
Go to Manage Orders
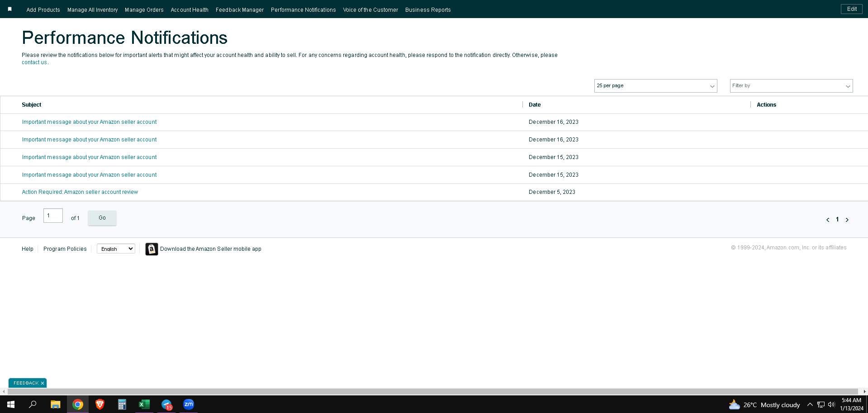coord(144,9)
